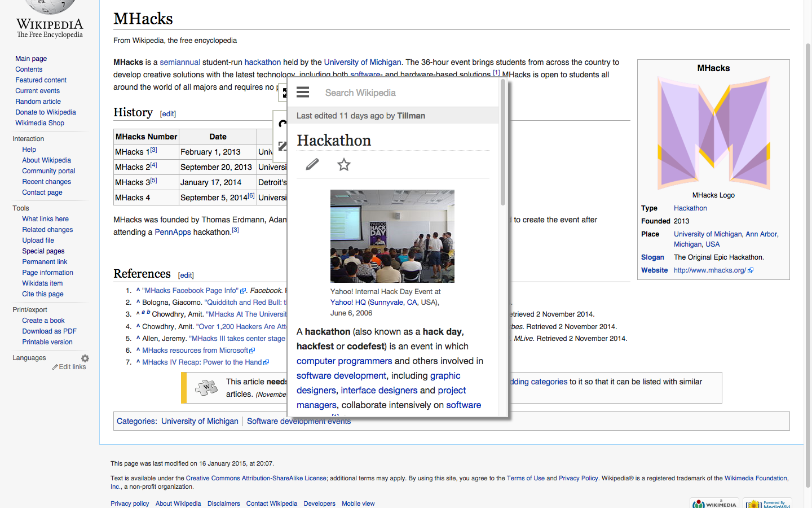Click the Powered by MediaWiki badge
The height and width of the screenshot is (508, 812).
tap(767, 503)
